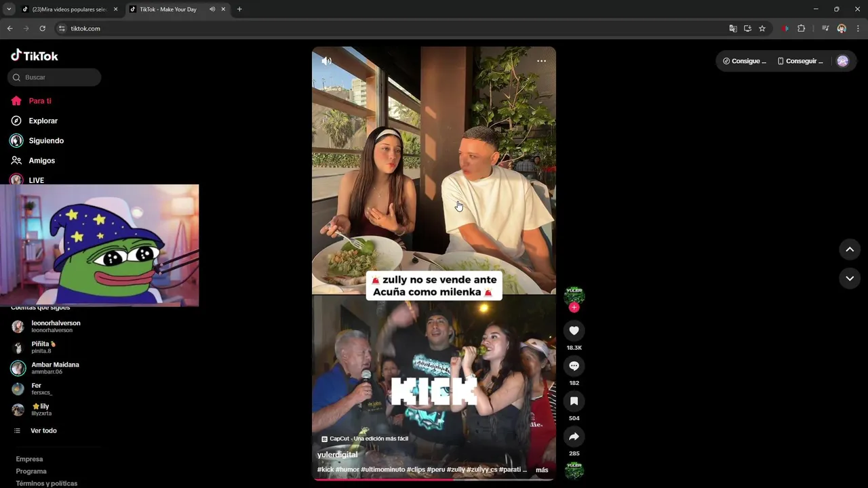Viewport: 868px width, 488px height.
Task: Open leonorhalverson's followed account
Action: point(46,327)
